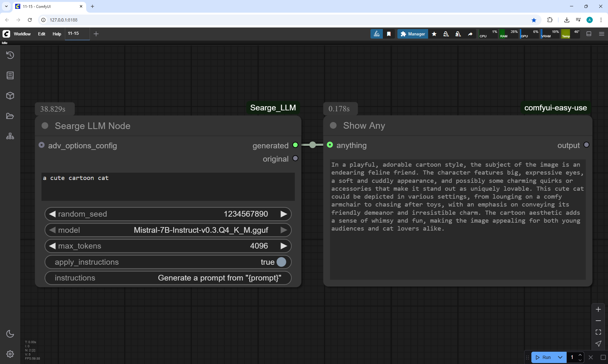Toggle dark theme moon icon
This screenshot has height=364, width=608.
10,334
